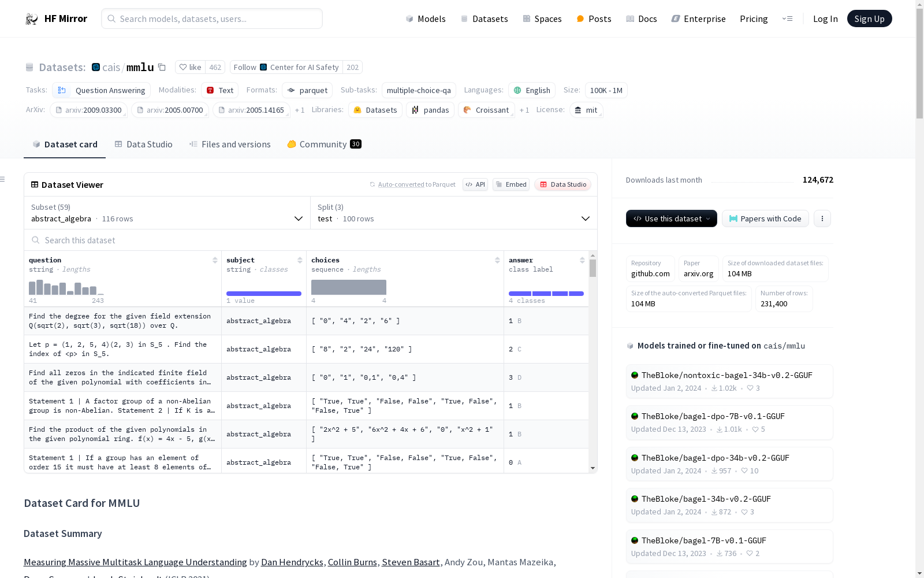
Task: Open the arxiv:2005.00700 tag
Action: 170,110
